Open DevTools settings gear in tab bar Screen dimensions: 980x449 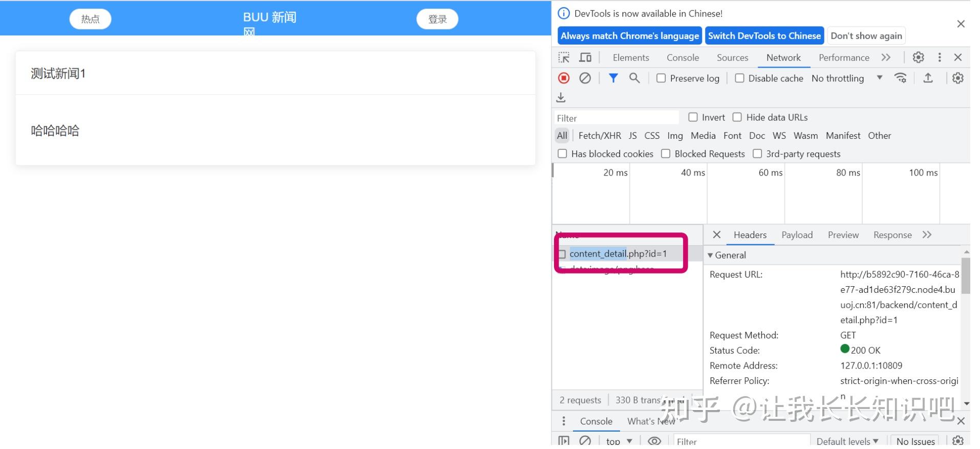coord(918,57)
